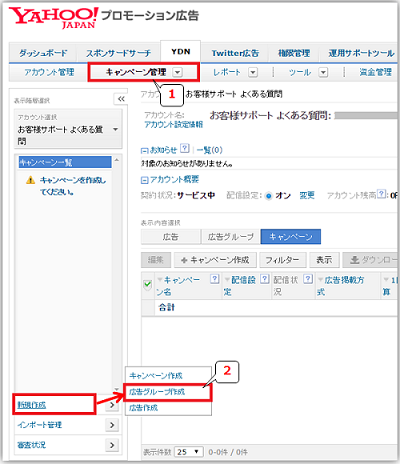The image size is (400, 464).
Task: Switch to スポンサードサーチ tab
Action: (x=118, y=53)
